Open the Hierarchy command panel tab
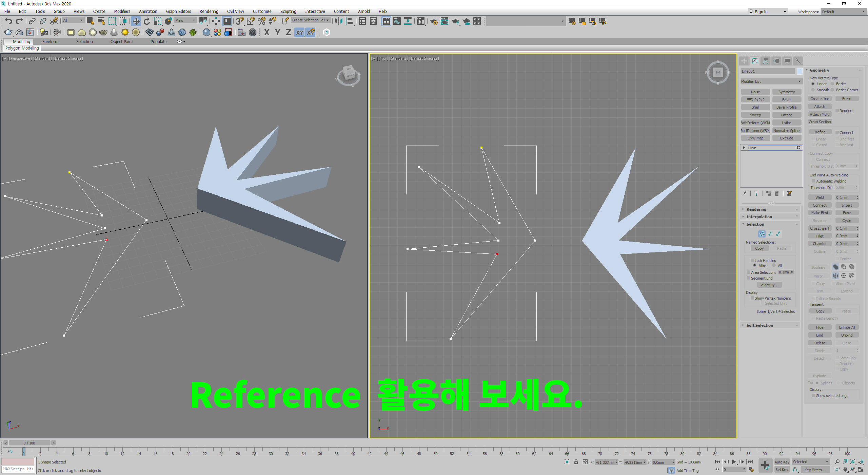Viewport: 868px width, 475px height. [x=765, y=61]
